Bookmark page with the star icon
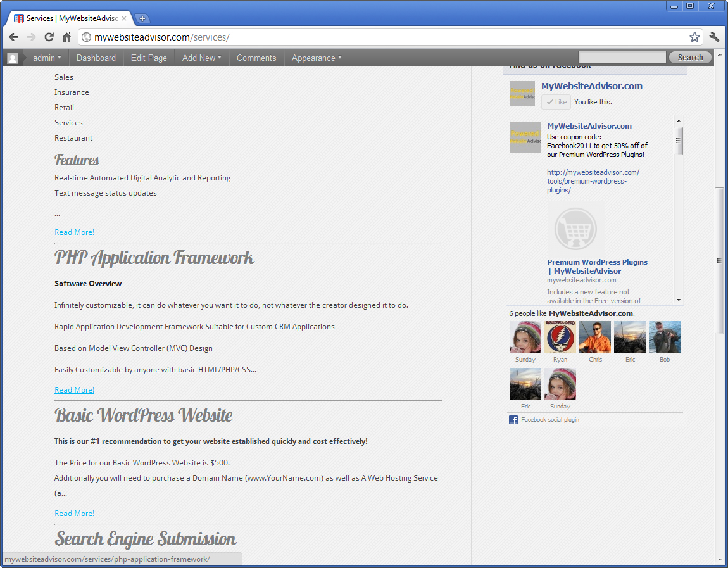The width and height of the screenshot is (728, 568). (694, 37)
